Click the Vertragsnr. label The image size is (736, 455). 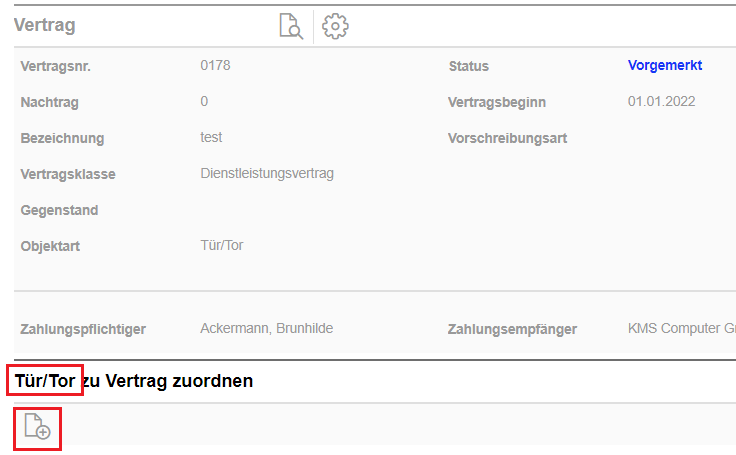pos(55,66)
